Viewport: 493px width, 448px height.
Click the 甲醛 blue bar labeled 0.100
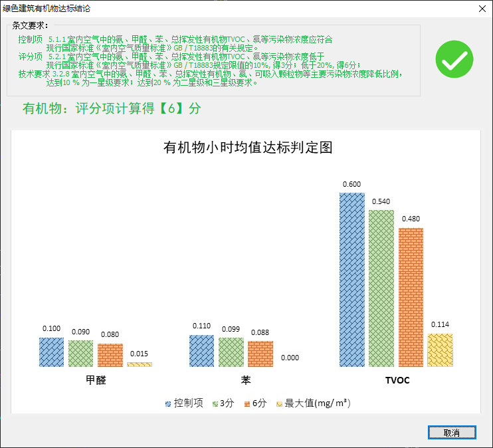tap(52, 352)
